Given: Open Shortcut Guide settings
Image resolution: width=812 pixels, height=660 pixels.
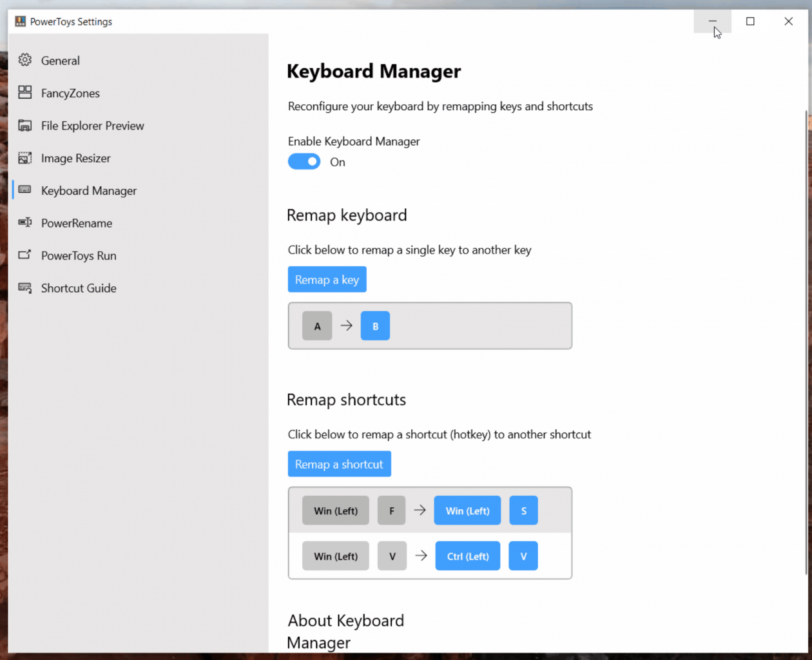Looking at the screenshot, I should click(79, 288).
